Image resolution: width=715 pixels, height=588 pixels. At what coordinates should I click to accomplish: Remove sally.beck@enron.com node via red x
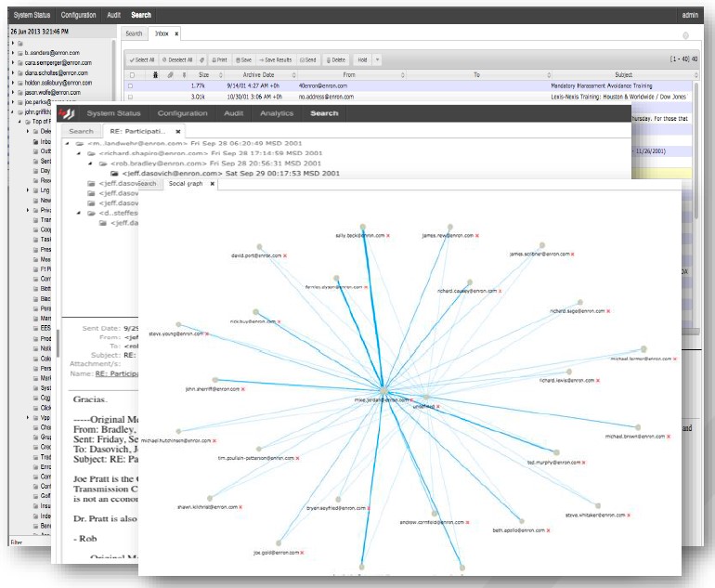point(388,236)
